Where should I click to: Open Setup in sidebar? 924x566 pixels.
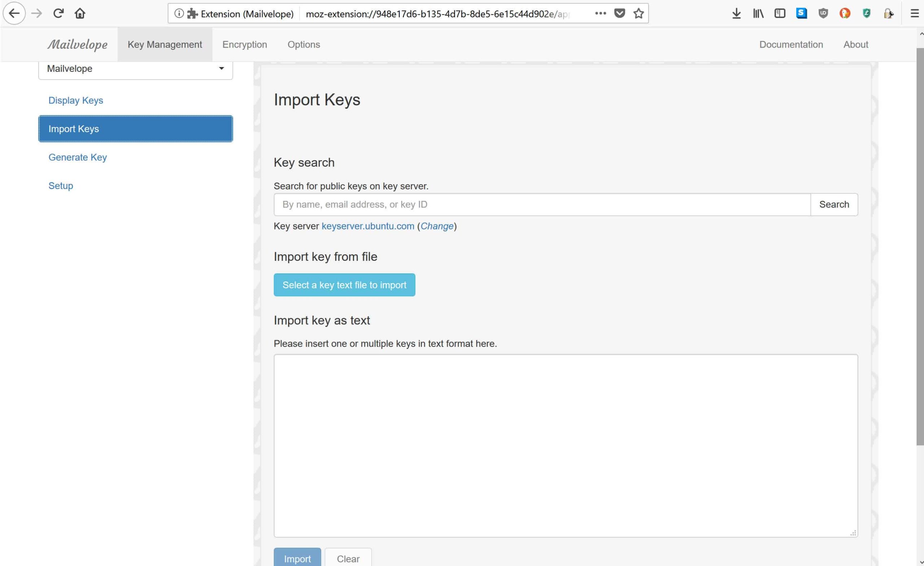[x=61, y=185]
